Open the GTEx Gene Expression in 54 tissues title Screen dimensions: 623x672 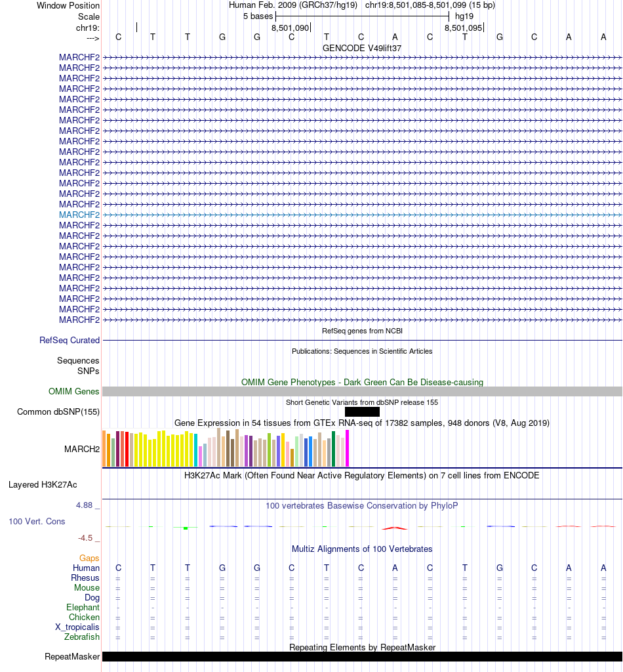[362, 423]
